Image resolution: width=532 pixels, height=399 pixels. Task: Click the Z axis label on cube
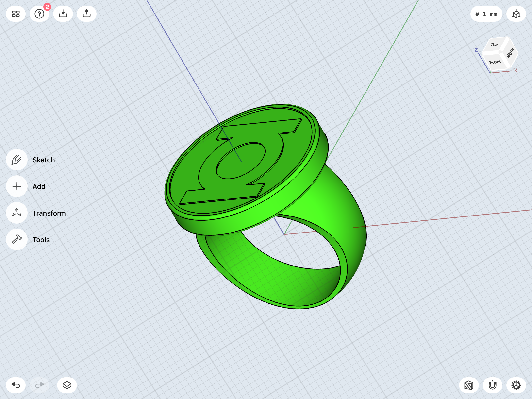tap(476, 50)
